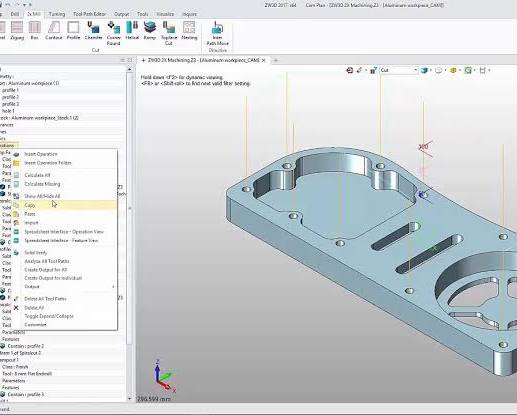Choose Calculate Missing in the context menu
Image resolution: width=517 pixels, height=415 pixels.
click(x=64, y=184)
